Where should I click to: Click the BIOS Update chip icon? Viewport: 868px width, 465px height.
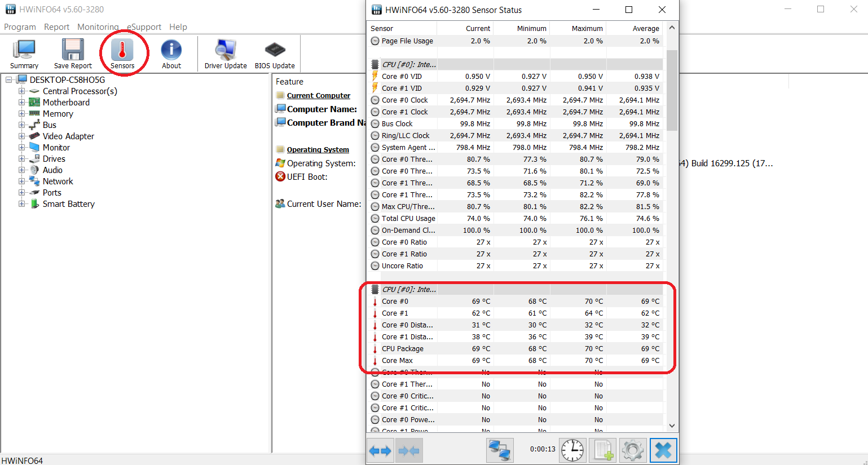[275, 54]
